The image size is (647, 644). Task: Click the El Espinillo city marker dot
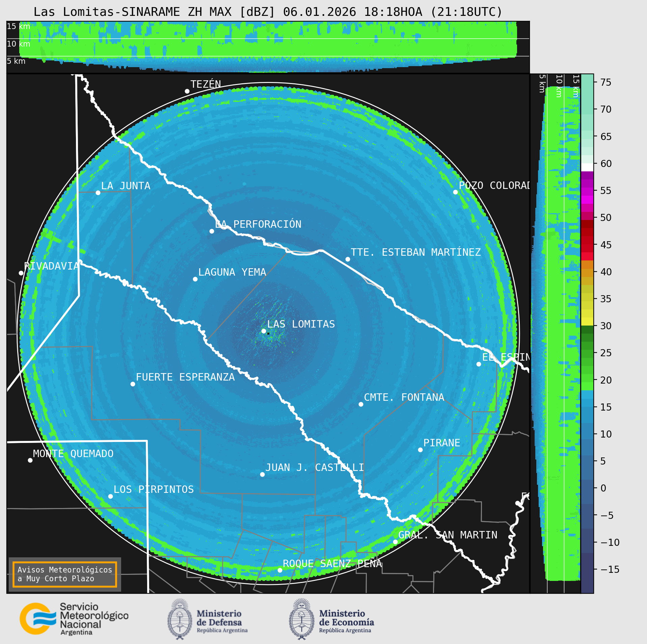pyautogui.click(x=479, y=364)
